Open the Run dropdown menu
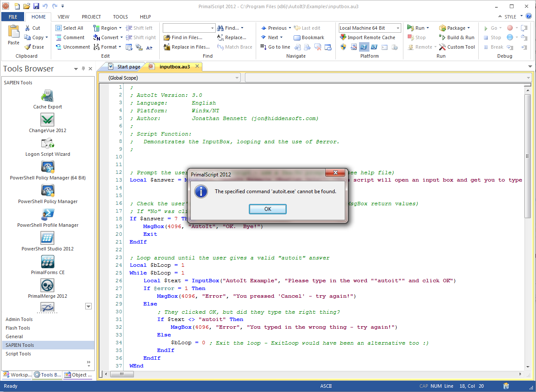Screen dimensions: 536x392 428,28
